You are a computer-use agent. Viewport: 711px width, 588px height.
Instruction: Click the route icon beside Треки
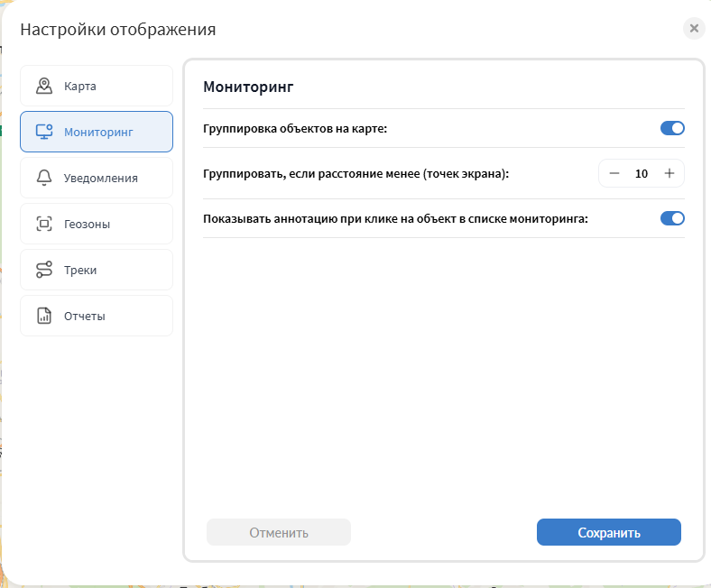click(x=44, y=270)
